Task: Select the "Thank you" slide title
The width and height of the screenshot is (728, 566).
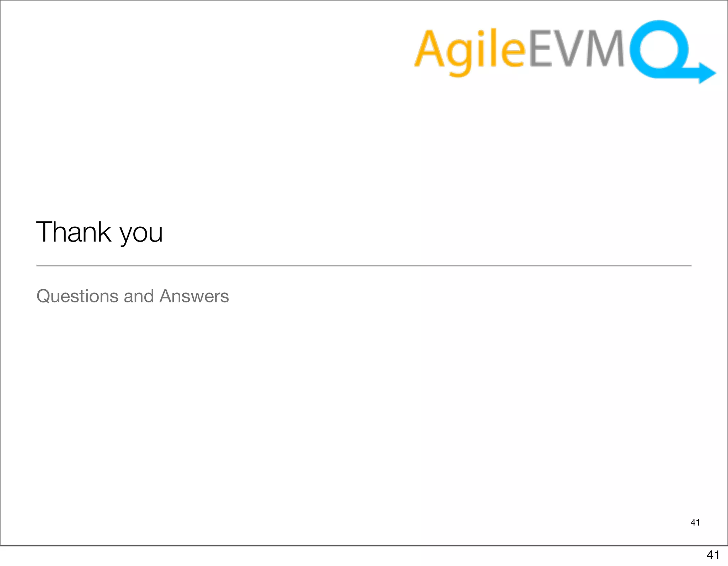Action: (100, 232)
